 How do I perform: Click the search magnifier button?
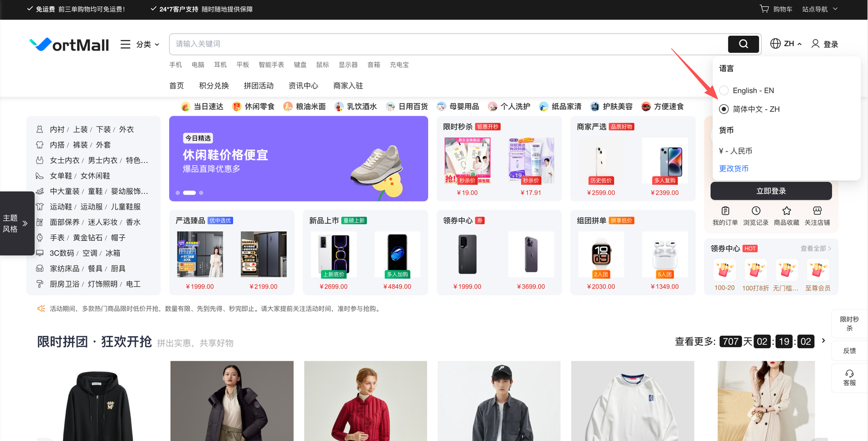pos(743,44)
